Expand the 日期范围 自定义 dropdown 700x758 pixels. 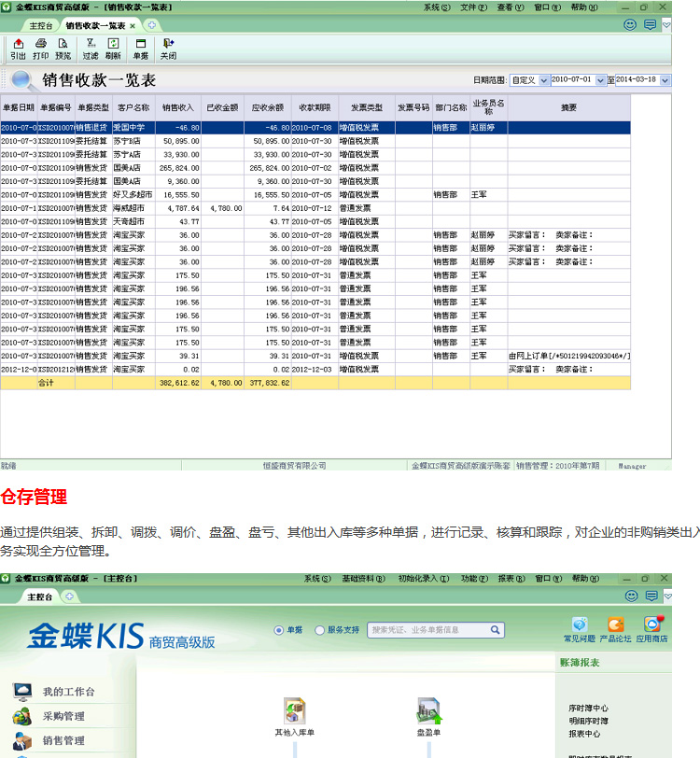pos(543,80)
